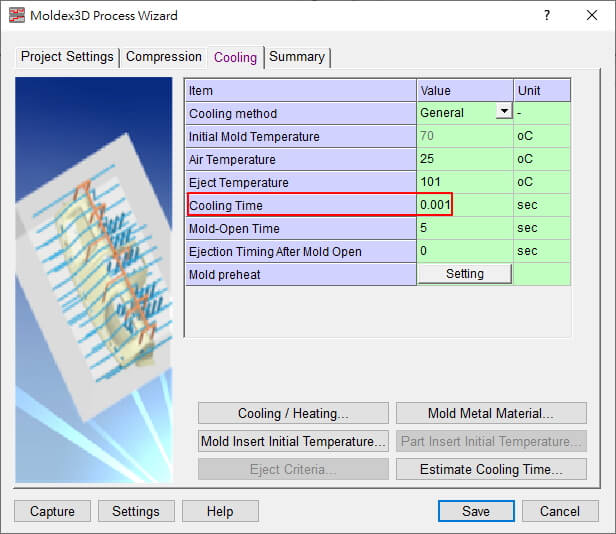616x534 pixels.
Task: Open the Settings button at bottom
Action: point(136,511)
